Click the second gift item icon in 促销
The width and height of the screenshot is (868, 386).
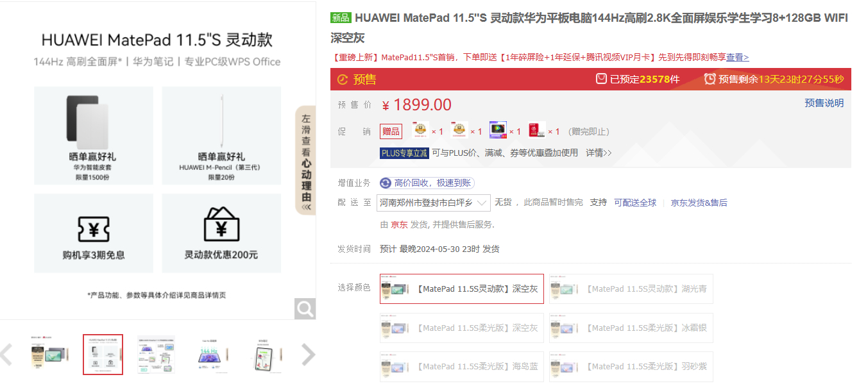pos(459,131)
